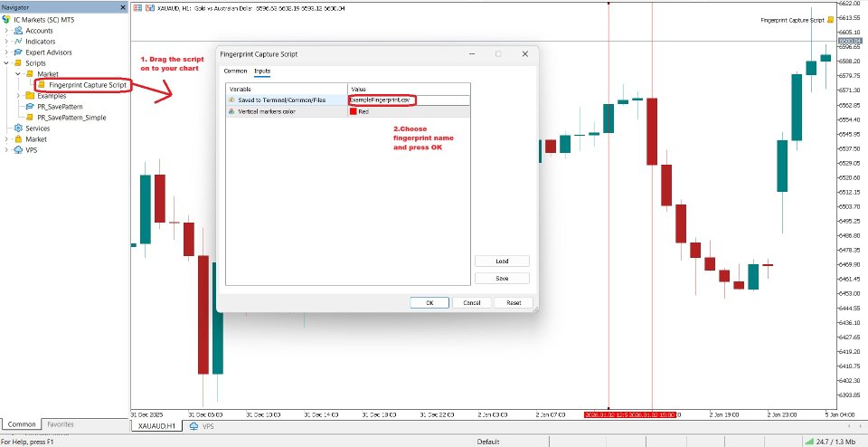Select PR_SavePattern script entry
This screenshot has height=447, width=868.
tap(60, 107)
